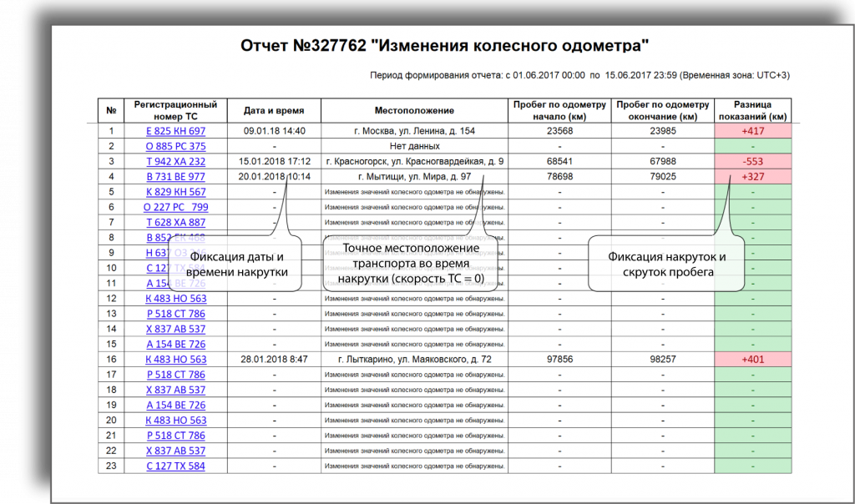Screen dimensions: 855x504
Task: Select start mileage value 97856
Action: 559,360
